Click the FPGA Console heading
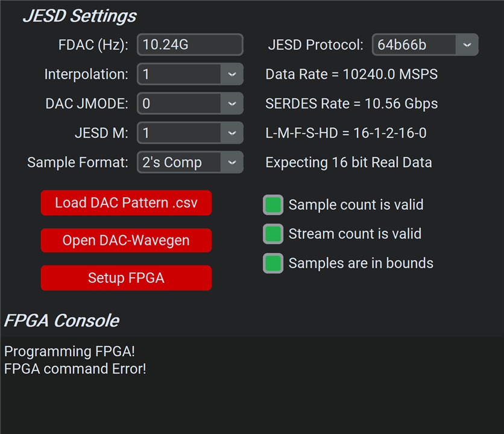 coord(61,321)
